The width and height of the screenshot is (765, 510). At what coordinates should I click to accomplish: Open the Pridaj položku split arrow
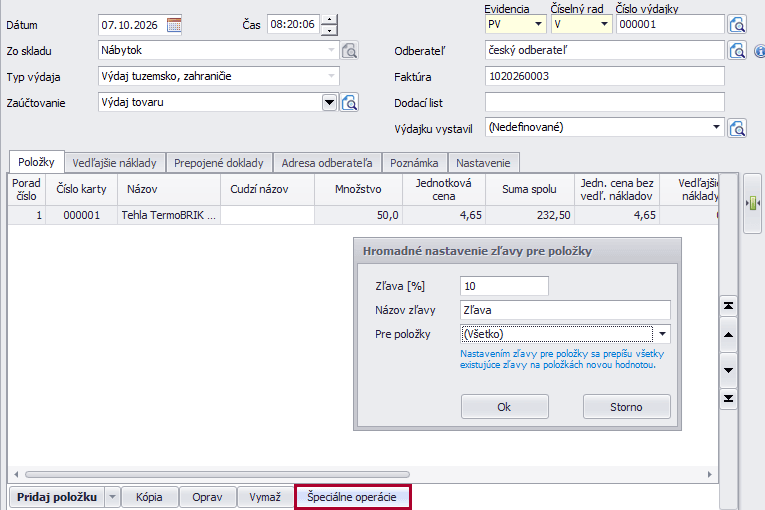coord(112,497)
